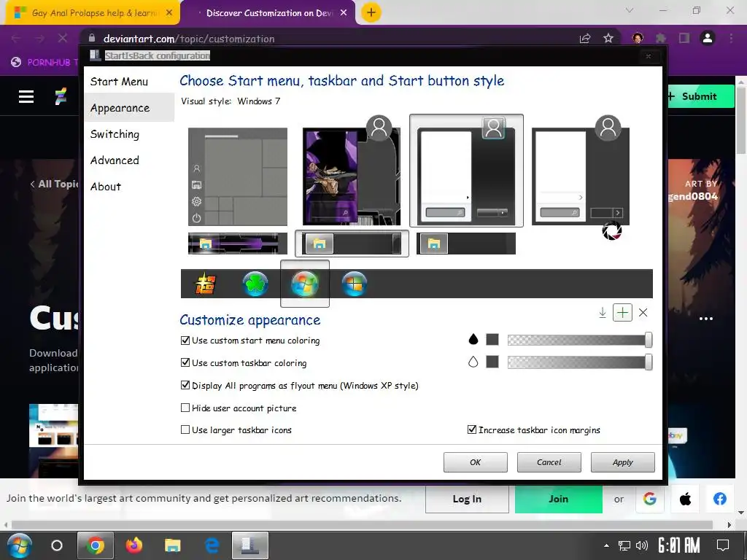
Task: Sign in with Google icon
Action: (650, 499)
